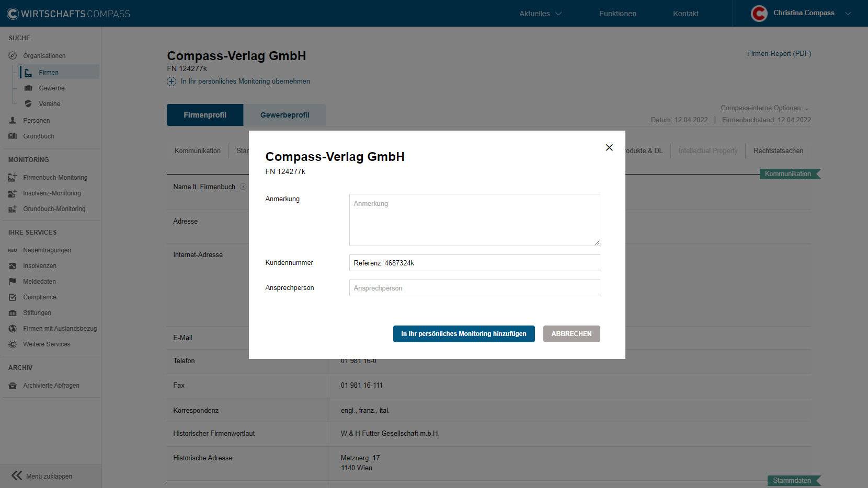The image size is (868, 488).
Task: Open the Funktionen menu item
Action: point(618,14)
